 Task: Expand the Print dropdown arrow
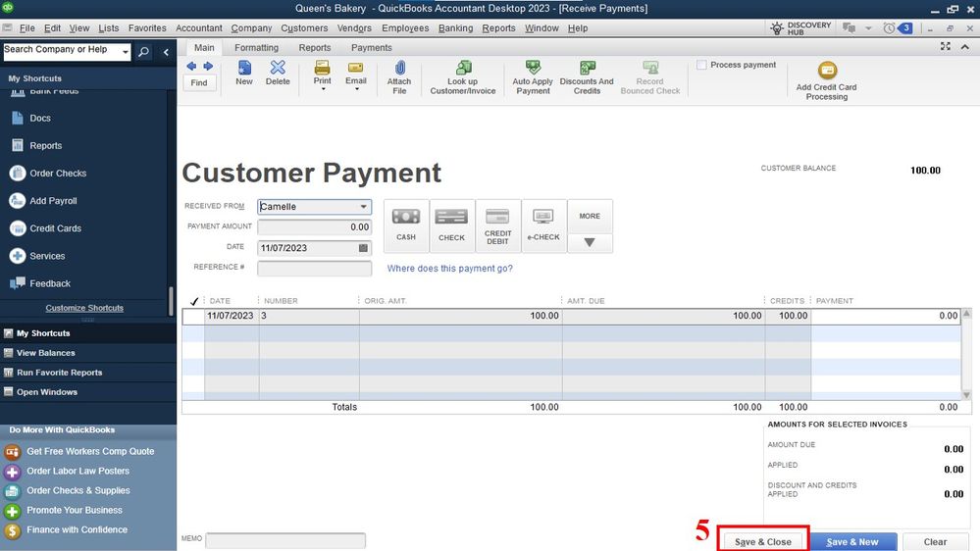coord(322,89)
